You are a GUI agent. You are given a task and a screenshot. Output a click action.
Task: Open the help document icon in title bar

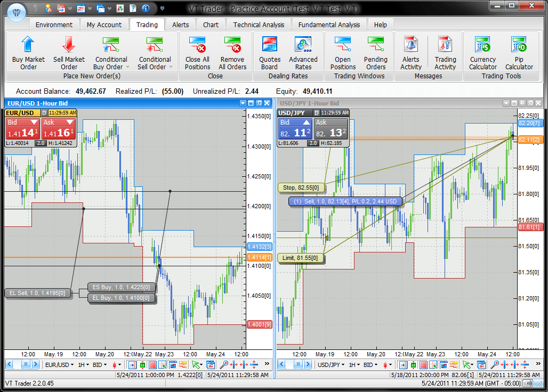[x=133, y=9]
